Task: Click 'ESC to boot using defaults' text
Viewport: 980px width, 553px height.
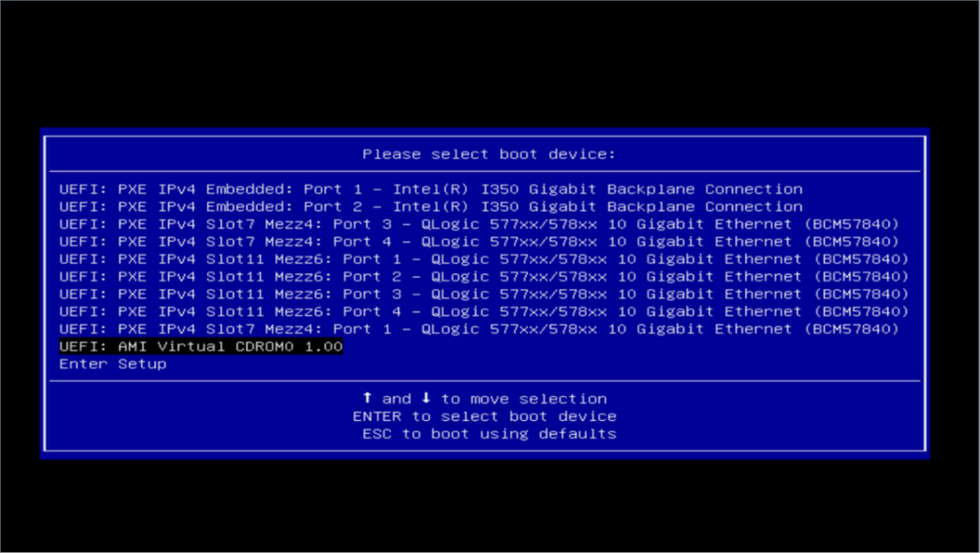Action: (x=490, y=434)
